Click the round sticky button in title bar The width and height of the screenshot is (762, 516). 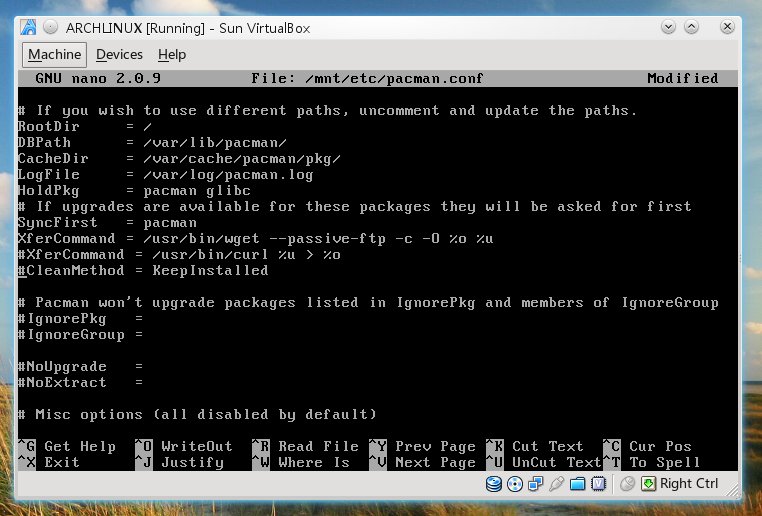click(x=51, y=27)
